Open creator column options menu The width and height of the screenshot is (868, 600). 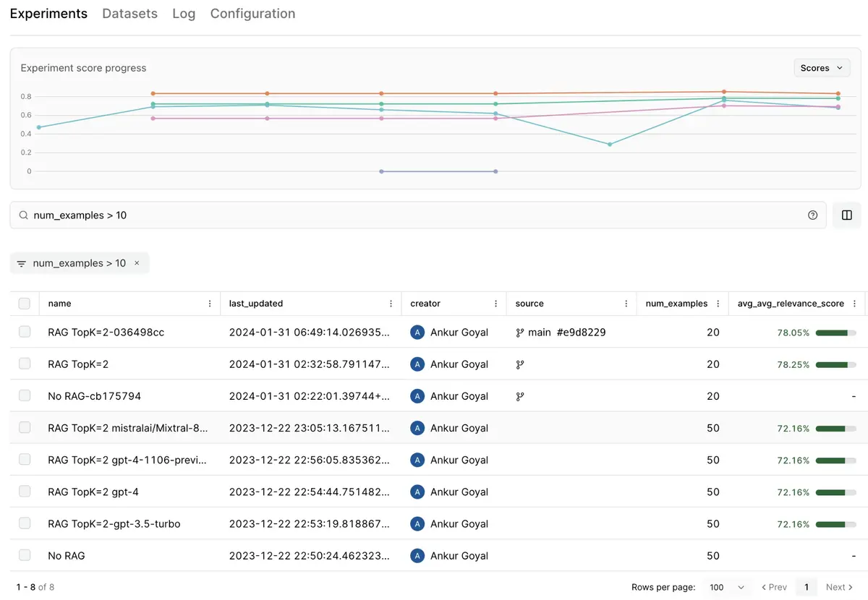pyautogui.click(x=496, y=304)
